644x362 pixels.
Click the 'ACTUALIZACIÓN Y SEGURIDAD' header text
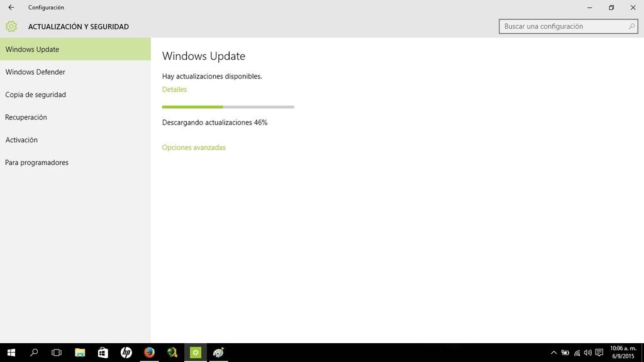pyautogui.click(x=79, y=26)
